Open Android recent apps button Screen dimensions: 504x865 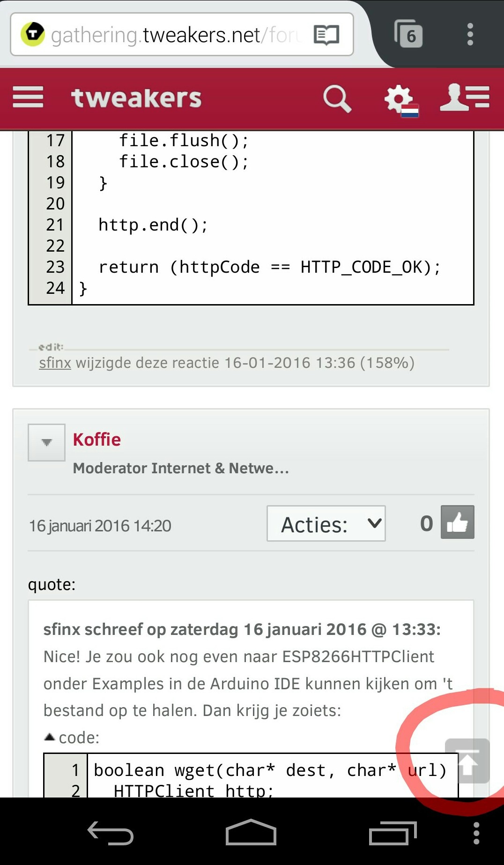coord(393,834)
